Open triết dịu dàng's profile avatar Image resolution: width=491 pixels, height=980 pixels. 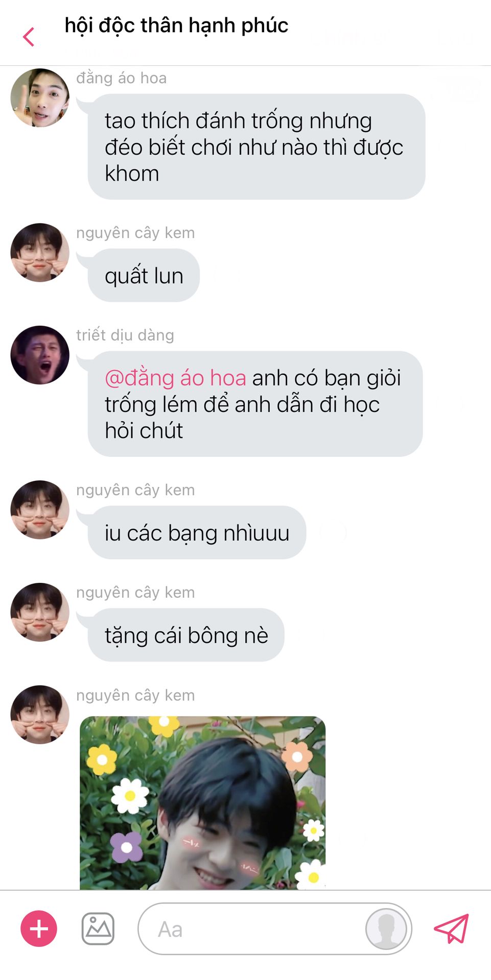tap(40, 355)
